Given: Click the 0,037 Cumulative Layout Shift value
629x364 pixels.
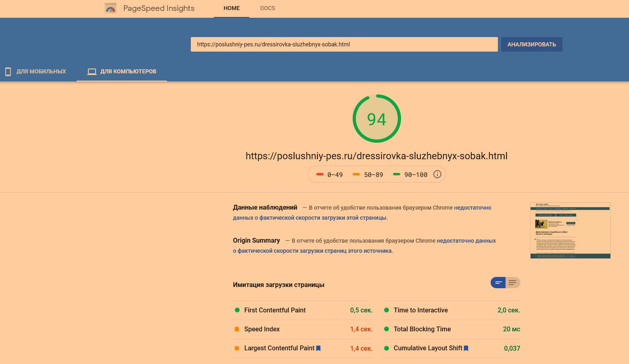Looking at the screenshot, I should (x=512, y=348).
